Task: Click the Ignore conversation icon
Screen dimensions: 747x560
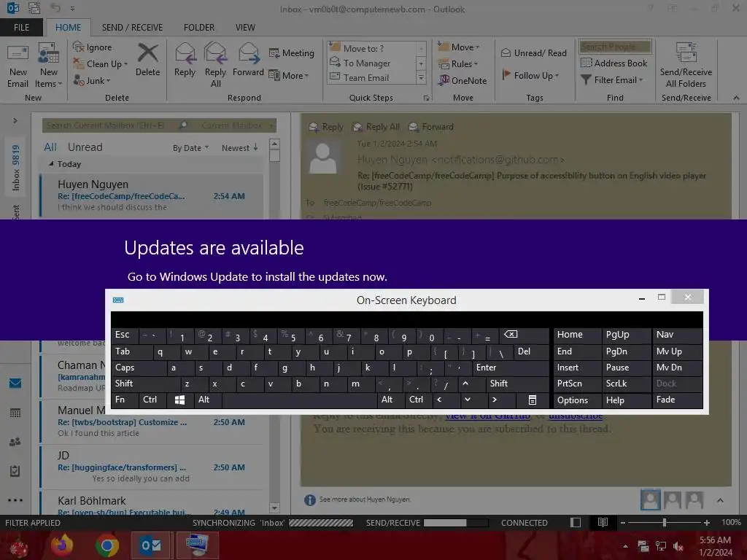Action: tap(79, 47)
